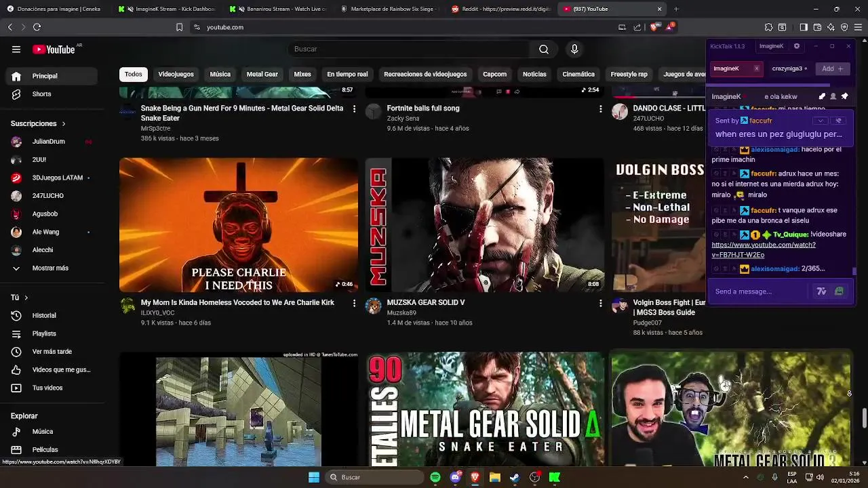Open 3DJuegos LATAM subscription channel
The height and width of the screenshot is (488, 868).
pyautogui.click(x=52, y=178)
